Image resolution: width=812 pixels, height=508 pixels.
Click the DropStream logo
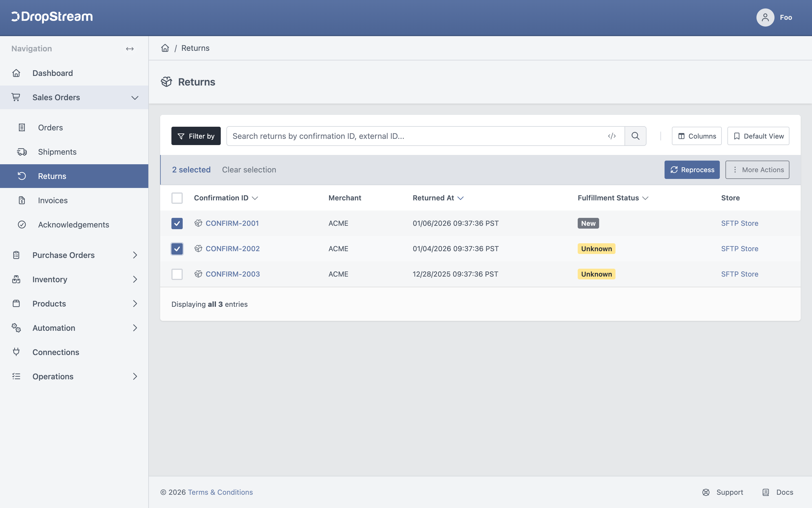pos(52,17)
